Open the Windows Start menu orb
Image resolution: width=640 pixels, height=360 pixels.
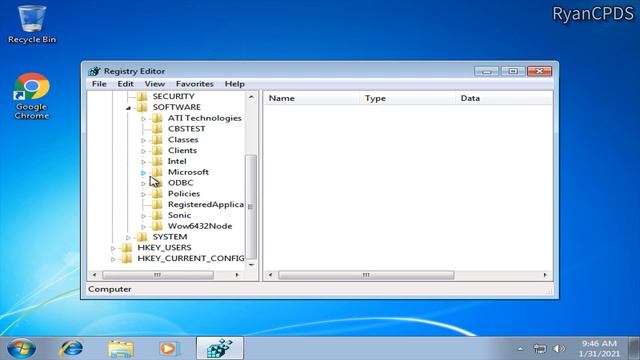point(21,349)
